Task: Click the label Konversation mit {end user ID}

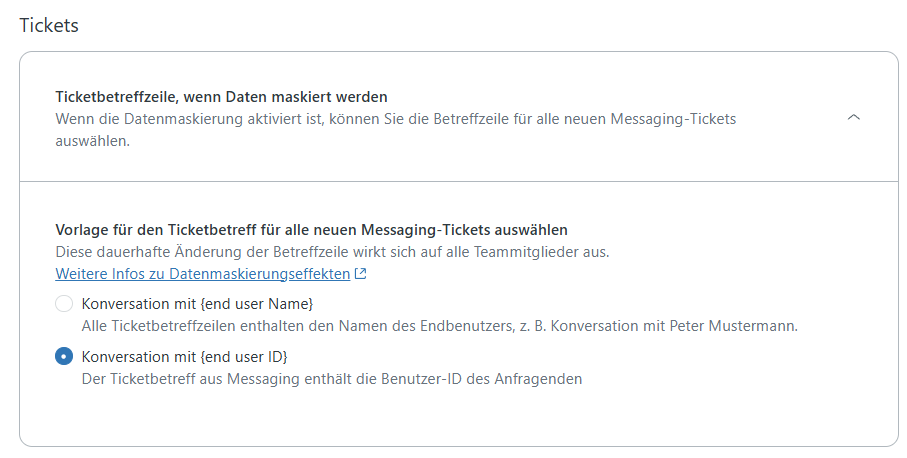Action: point(191,357)
